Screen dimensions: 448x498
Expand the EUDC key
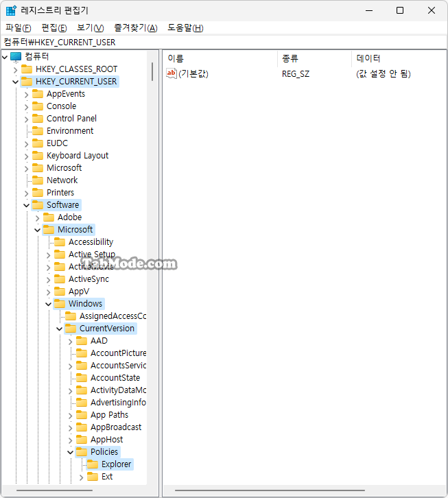pyautogui.click(x=26, y=144)
